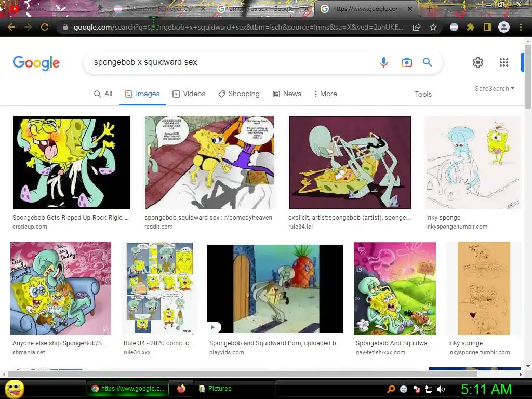This screenshot has height=399, width=532.
Task: Open the volume speaker tray icon
Action: [441, 389]
